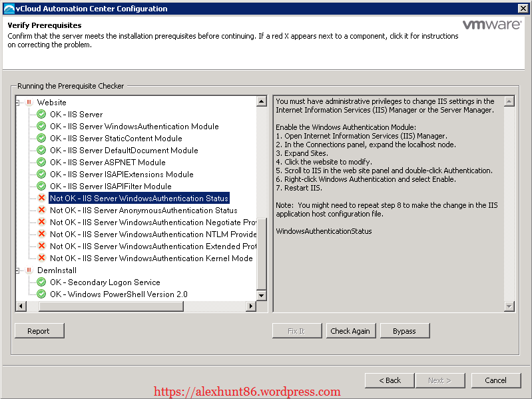Viewport: 532px width, 399px height.
Task: Collapse the Website tree node
Action: point(17,103)
